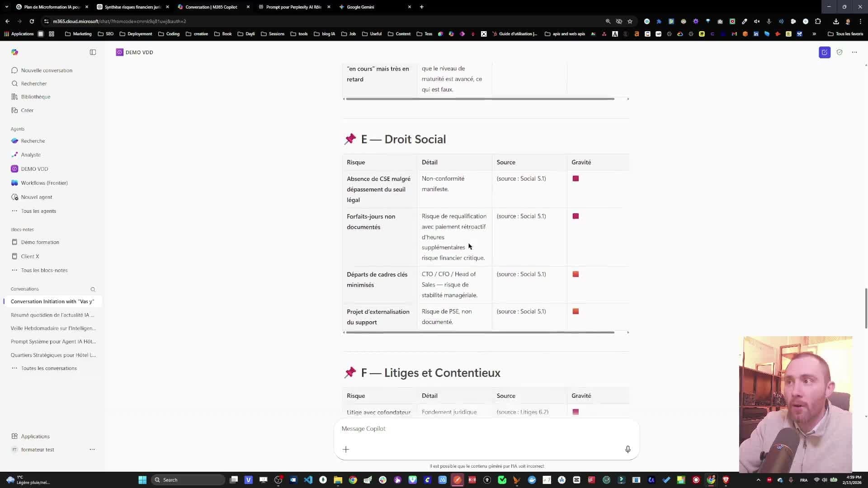Open Rechercher in the sidebar
Screen dimensions: 868x488
point(34,84)
